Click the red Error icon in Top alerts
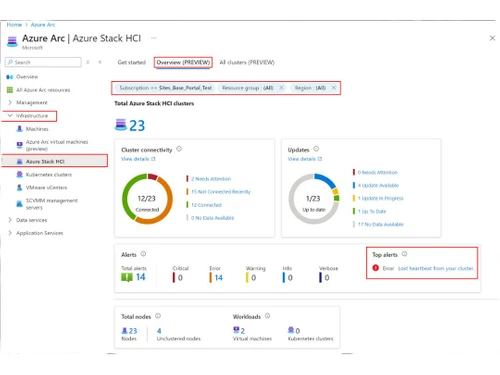500x375 pixels. (x=376, y=268)
